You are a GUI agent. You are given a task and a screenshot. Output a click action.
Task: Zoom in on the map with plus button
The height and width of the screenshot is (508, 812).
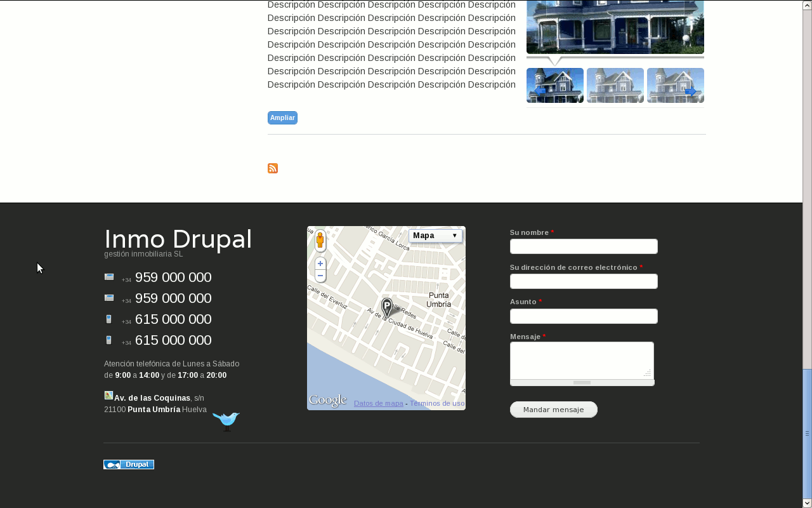pyautogui.click(x=320, y=264)
